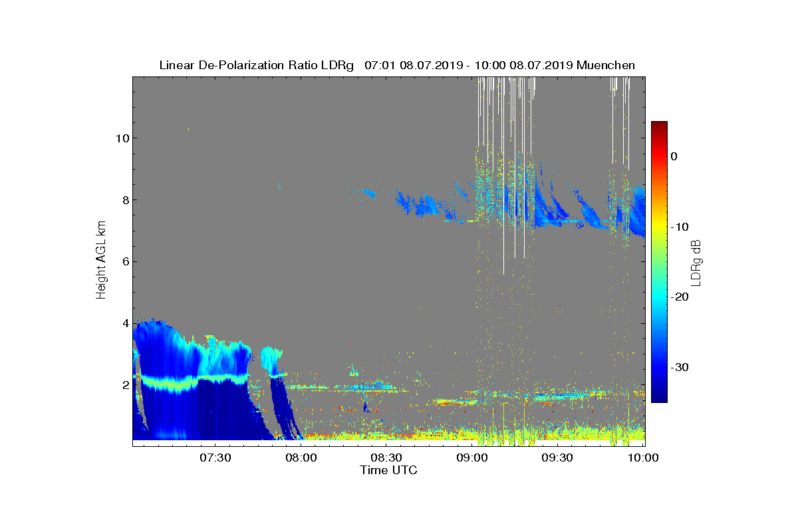
Task: Click the 07:30 time tick label
Action: coord(215,458)
